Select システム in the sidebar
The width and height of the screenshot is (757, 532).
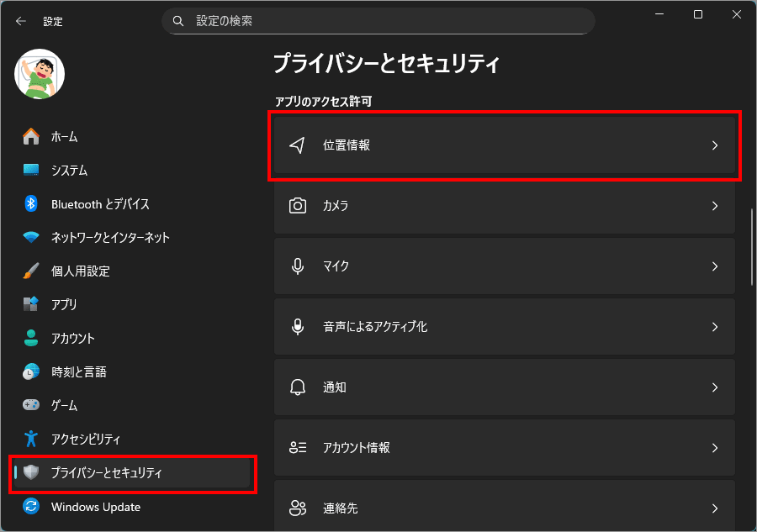pyautogui.click(x=69, y=171)
